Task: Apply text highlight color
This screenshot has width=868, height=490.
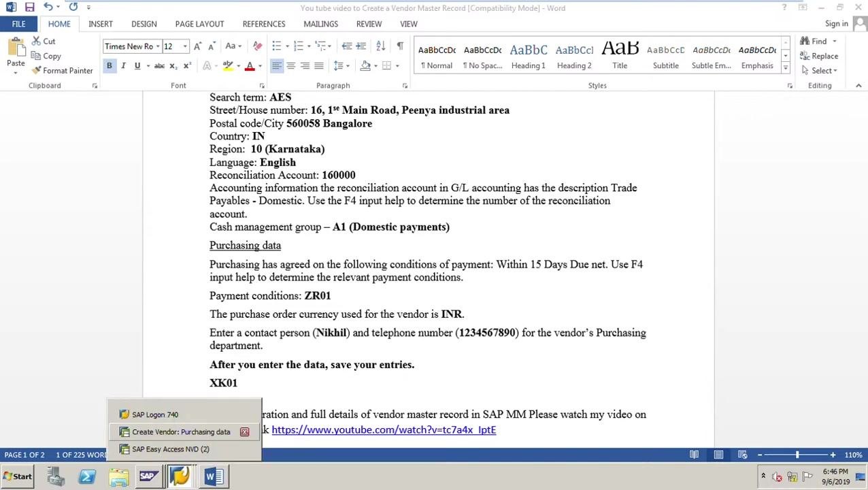Action: coord(229,66)
